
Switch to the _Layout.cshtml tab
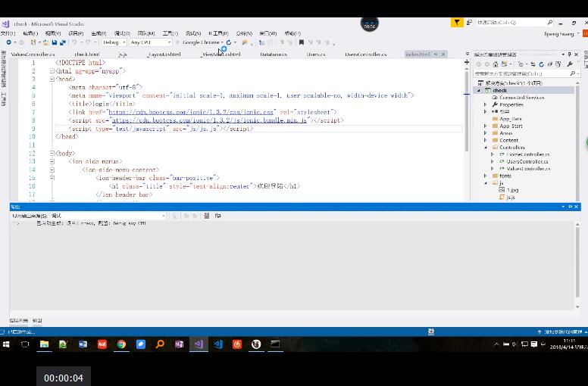tap(164, 54)
